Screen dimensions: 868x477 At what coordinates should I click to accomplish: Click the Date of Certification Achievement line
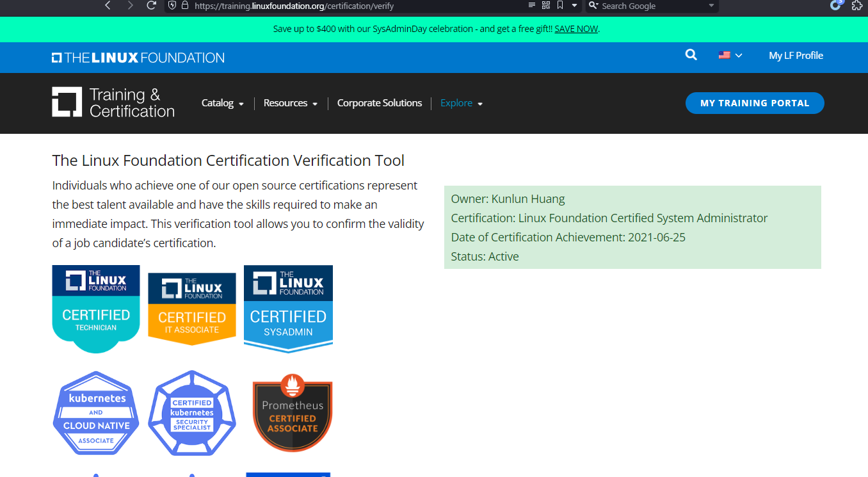[x=568, y=238]
